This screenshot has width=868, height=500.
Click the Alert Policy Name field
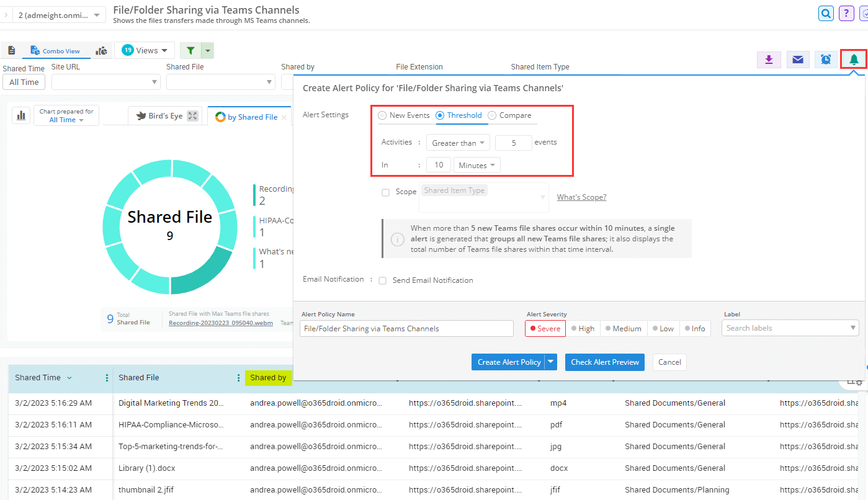tap(406, 329)
